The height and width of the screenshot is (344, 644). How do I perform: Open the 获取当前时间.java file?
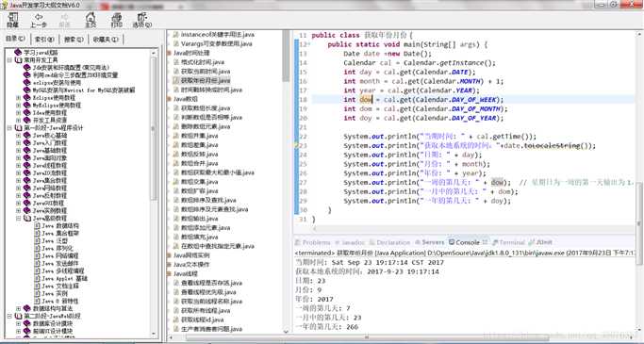(206, 72)
